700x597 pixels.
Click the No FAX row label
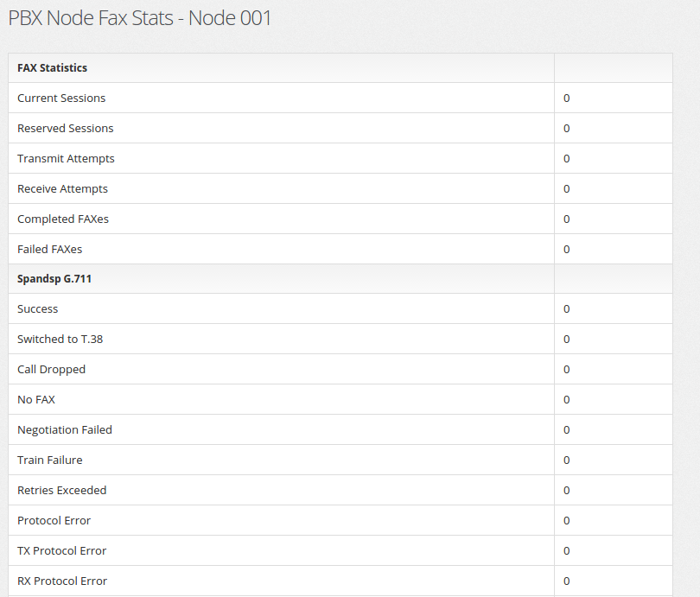pyautogui.click(x=36, y=400)
